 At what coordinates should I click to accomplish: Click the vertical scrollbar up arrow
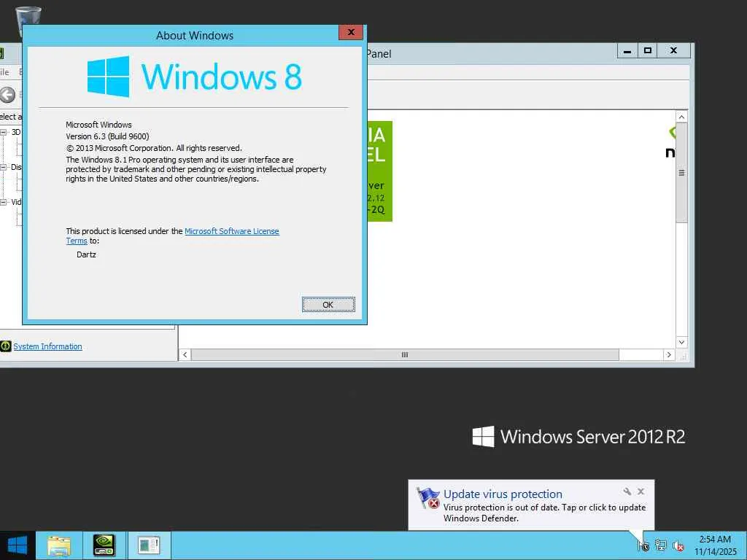[682, 117]
